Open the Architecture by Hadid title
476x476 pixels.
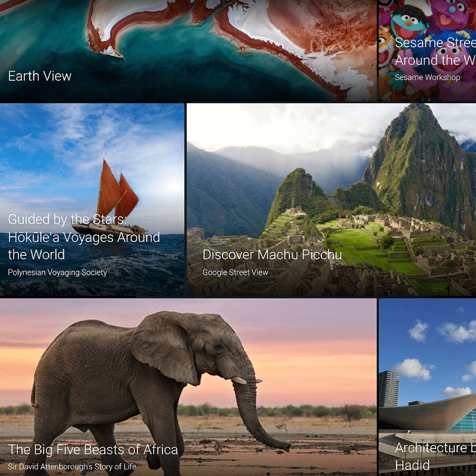(435, 455)
